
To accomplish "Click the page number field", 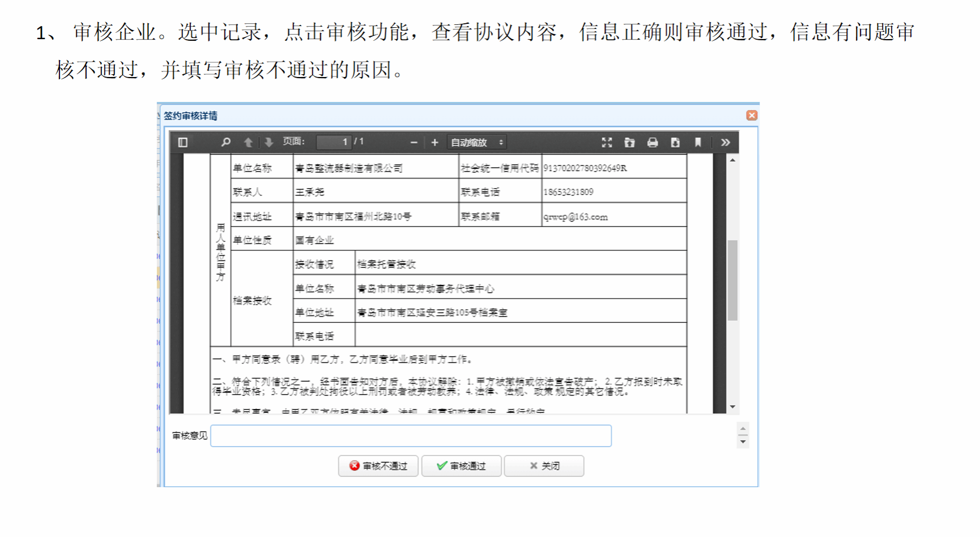I will (x=334, y=142).
